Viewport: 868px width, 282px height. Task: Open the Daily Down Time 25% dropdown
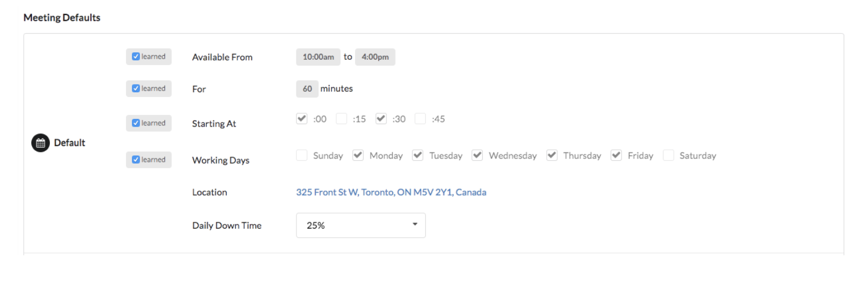coord(361,225)
